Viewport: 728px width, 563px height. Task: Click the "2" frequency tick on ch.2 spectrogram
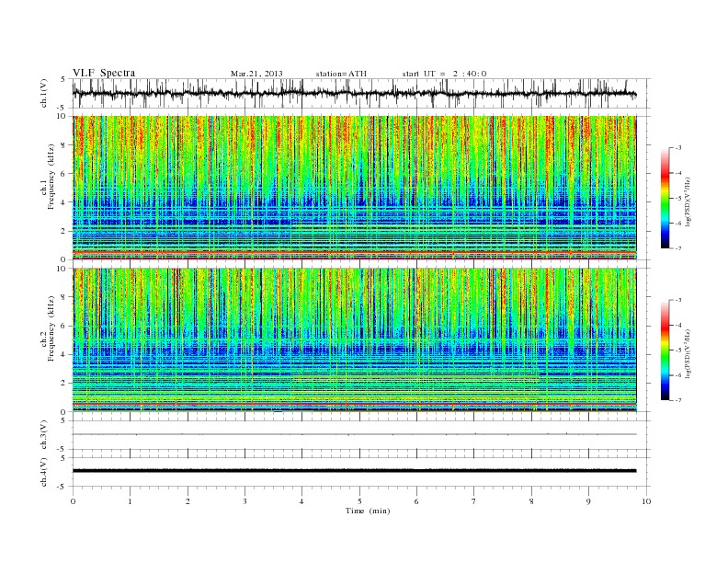click(x=64, y=384)
